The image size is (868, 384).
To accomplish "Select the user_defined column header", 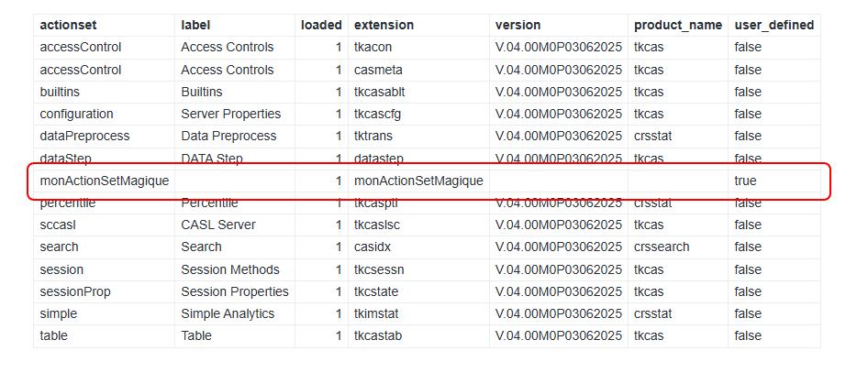I will [773, 25].
